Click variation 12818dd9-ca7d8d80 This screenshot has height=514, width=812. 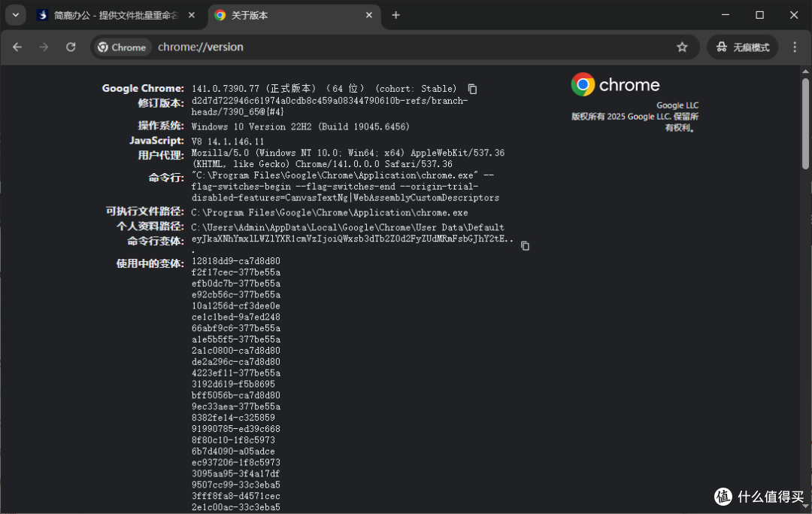tap(235, 261)
